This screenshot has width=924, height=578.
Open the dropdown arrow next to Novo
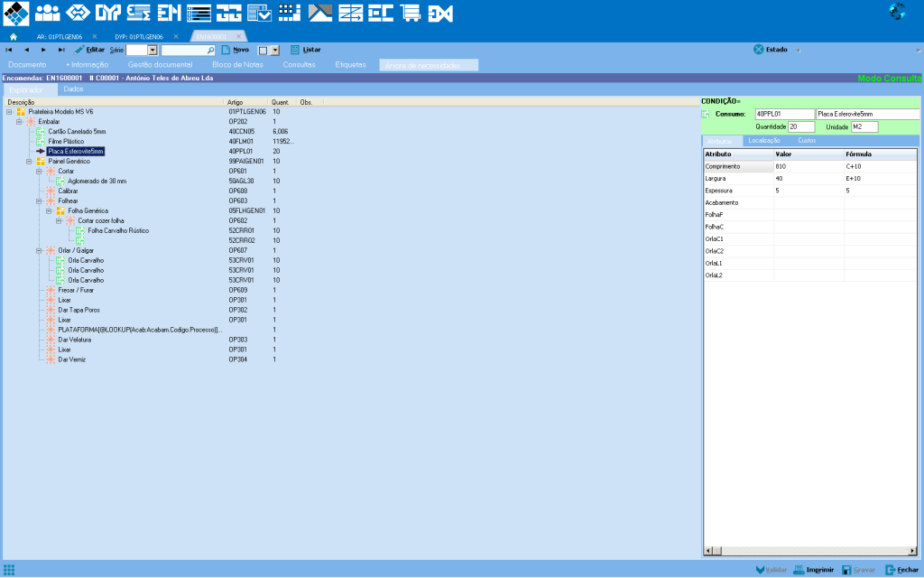coord(274,51)
